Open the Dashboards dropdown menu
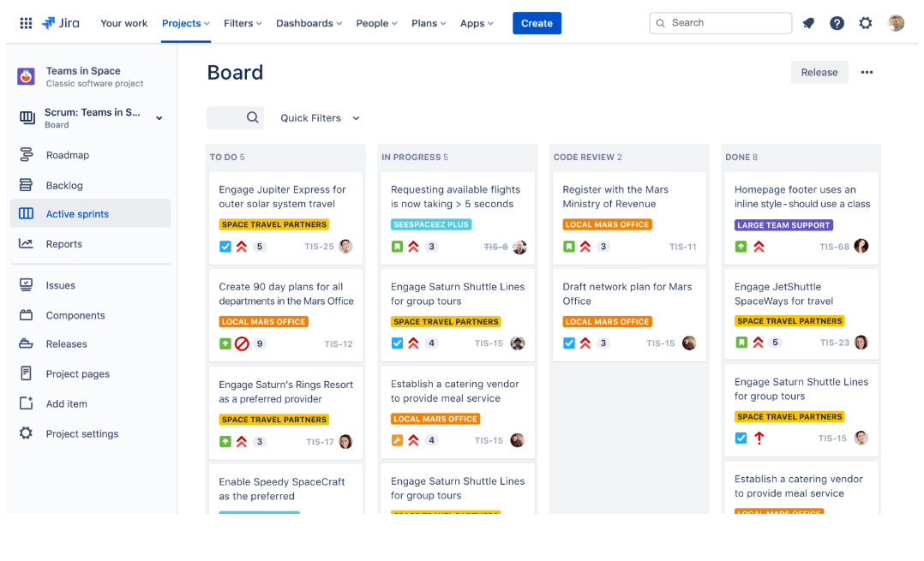The image size is (924, 561). [x=309, y=23]
